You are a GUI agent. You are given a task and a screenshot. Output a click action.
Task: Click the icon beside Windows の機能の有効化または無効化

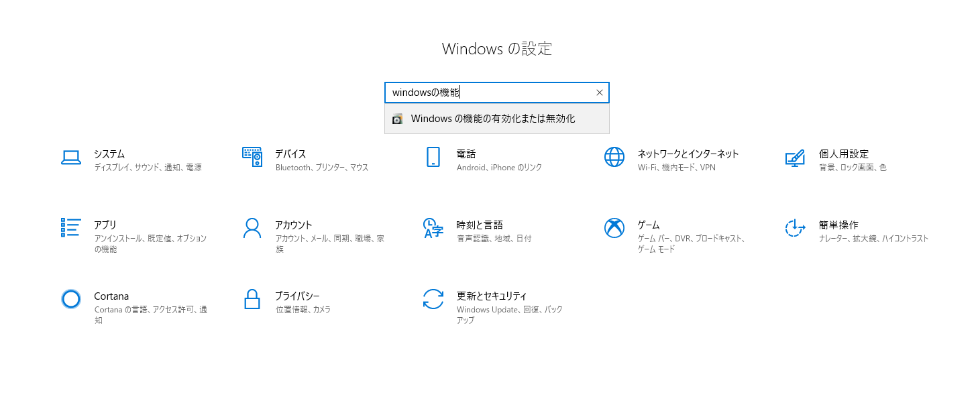[397, 119]
